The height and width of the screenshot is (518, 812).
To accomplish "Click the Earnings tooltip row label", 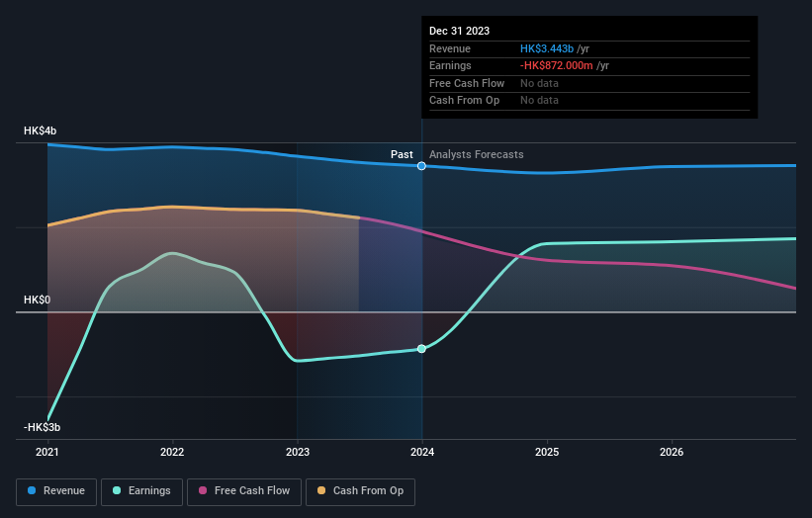I will 451,65.
